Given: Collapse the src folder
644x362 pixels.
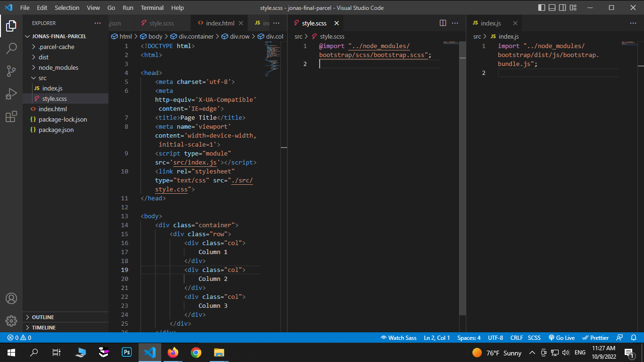Looking at the screenshot, I should pyautogui.click(x=42, y=78).
